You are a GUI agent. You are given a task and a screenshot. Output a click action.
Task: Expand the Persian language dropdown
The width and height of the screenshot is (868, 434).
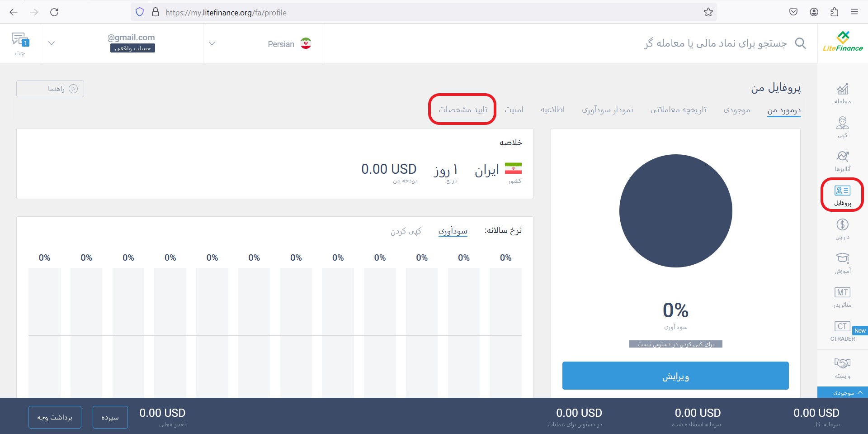(x=212, y=43)
